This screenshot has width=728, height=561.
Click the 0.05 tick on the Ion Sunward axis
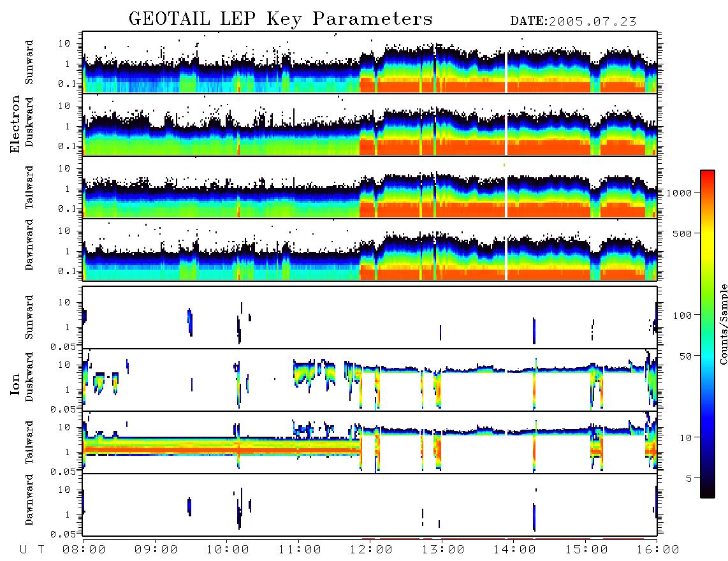pos(62,346)
